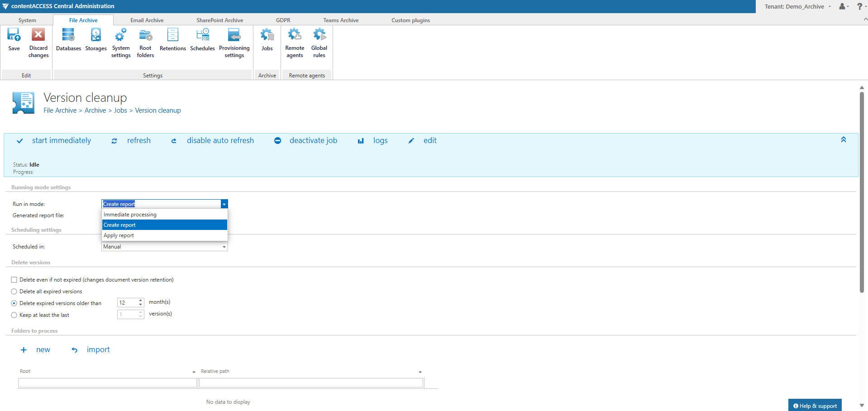
Task: Open the Scheduled in Manual dropdown
Action: tap(165, 247)
